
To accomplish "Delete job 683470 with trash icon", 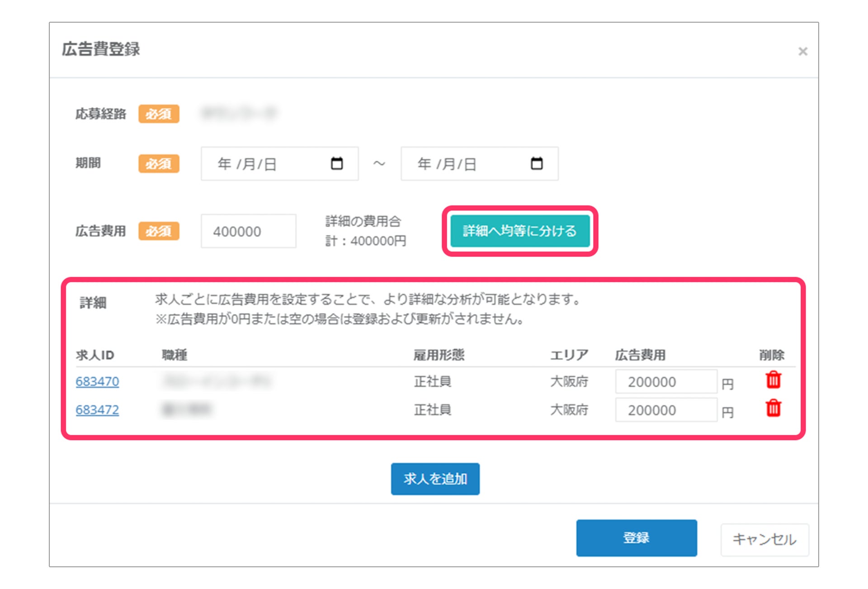I will (x=773, y=380).
